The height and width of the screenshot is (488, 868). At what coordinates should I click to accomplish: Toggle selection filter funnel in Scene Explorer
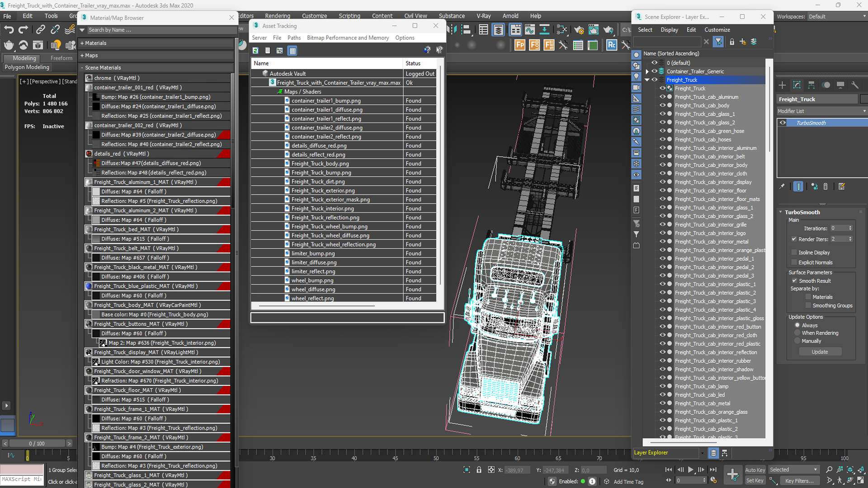(x=718, y=42)
